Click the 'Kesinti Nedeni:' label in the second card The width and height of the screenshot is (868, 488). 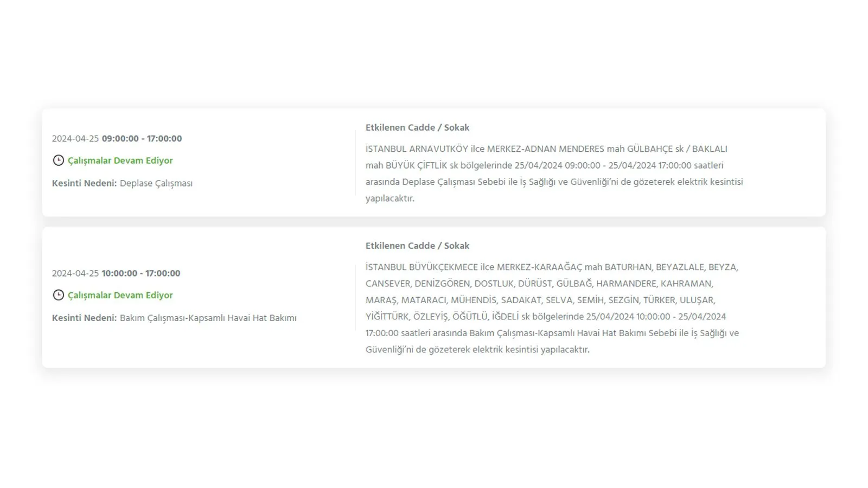click(x=84, y=318)
